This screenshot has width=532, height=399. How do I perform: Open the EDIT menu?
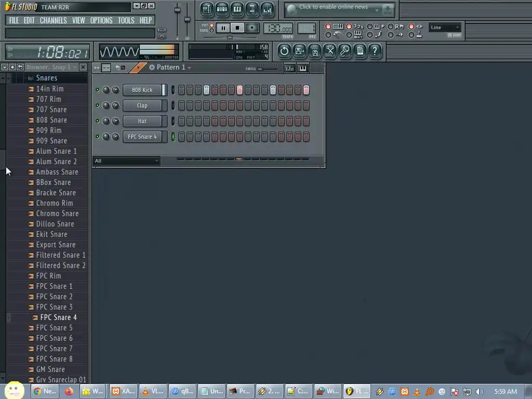tap(29, 20)
